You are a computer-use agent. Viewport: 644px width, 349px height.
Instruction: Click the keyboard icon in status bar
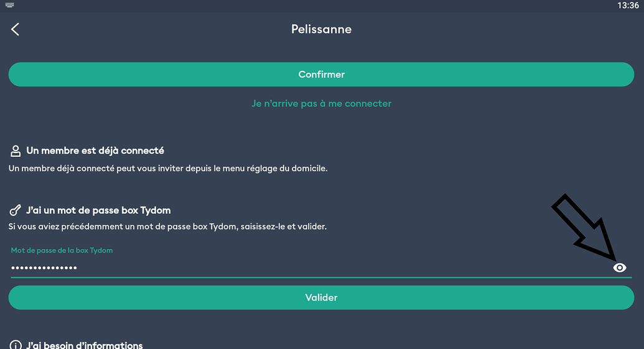pyautogui.click(x=9, y=5)
